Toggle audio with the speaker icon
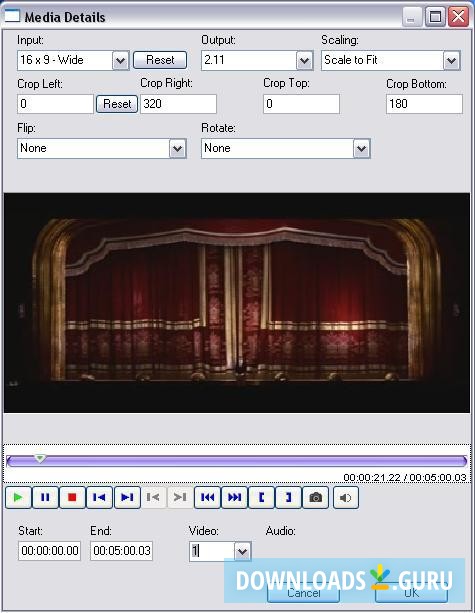475x613 pixels. pyautogui.click(x=346, y=497)
